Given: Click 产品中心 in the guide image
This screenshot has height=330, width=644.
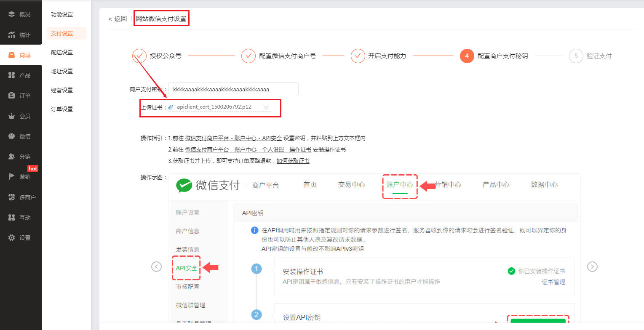Looking at the screenshot, I should tap(496, 185).
